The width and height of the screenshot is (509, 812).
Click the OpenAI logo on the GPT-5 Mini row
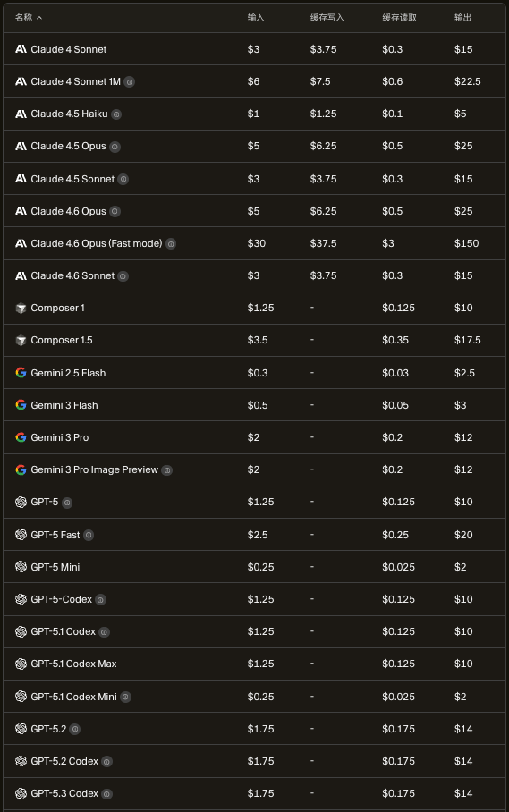[21, 567]
